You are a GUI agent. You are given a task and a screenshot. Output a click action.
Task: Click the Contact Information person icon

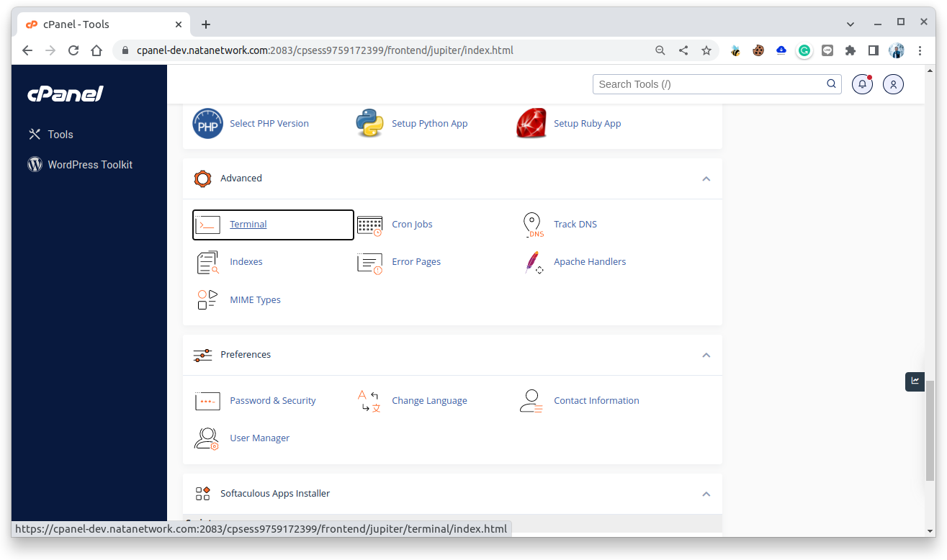click(x=531, y=401)
